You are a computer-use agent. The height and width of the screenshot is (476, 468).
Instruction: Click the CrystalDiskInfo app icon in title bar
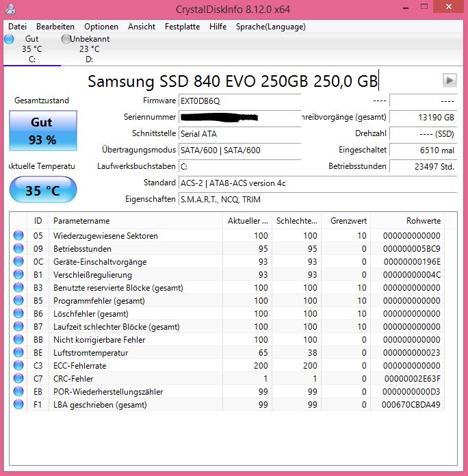[x=11, y=8]
